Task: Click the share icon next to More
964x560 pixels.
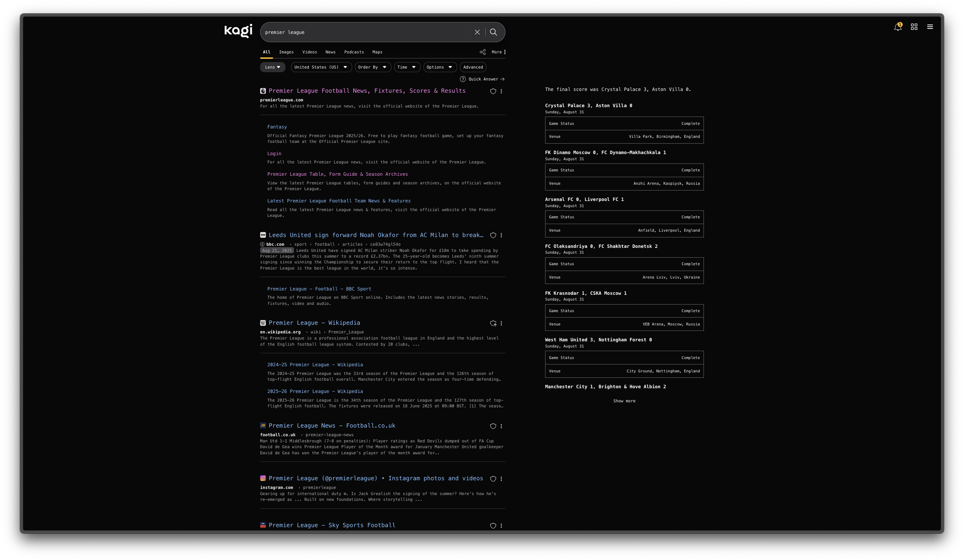Action: [x=482, y=52]
